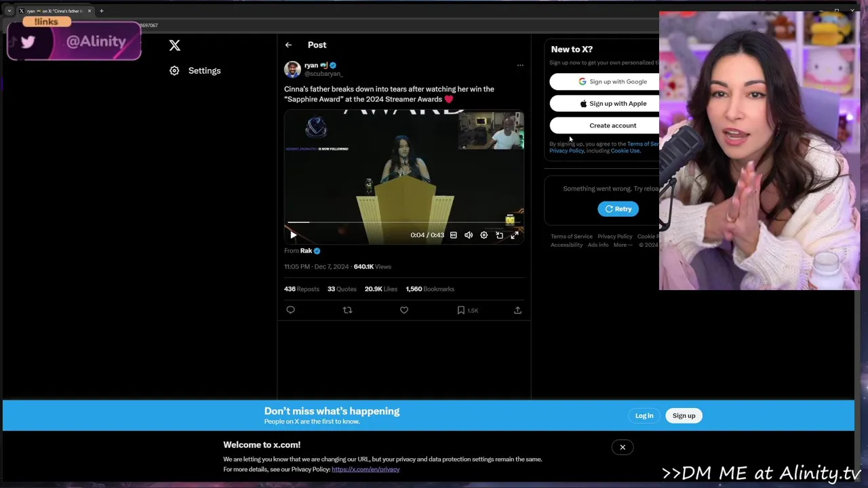Click the X logo in sidebar
This screenshot has height=488, width=868.
[x=174, y=45]
